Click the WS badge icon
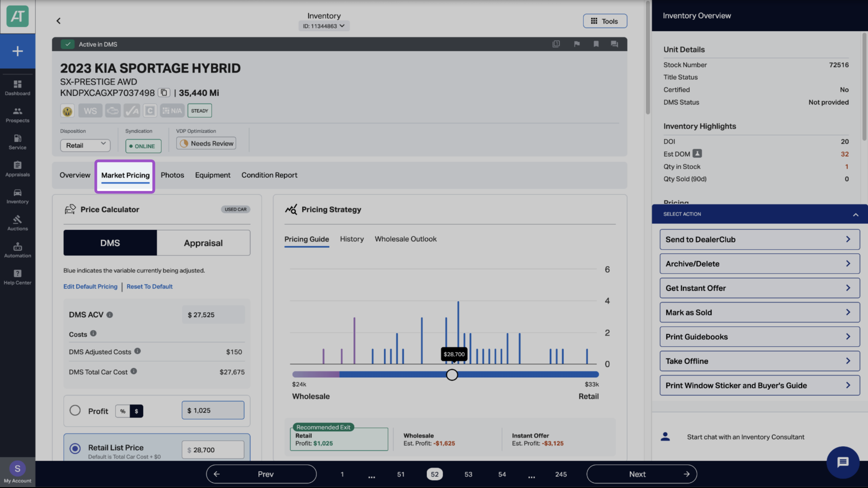Viewport: 868px width, 488px height. click(90, 111)
